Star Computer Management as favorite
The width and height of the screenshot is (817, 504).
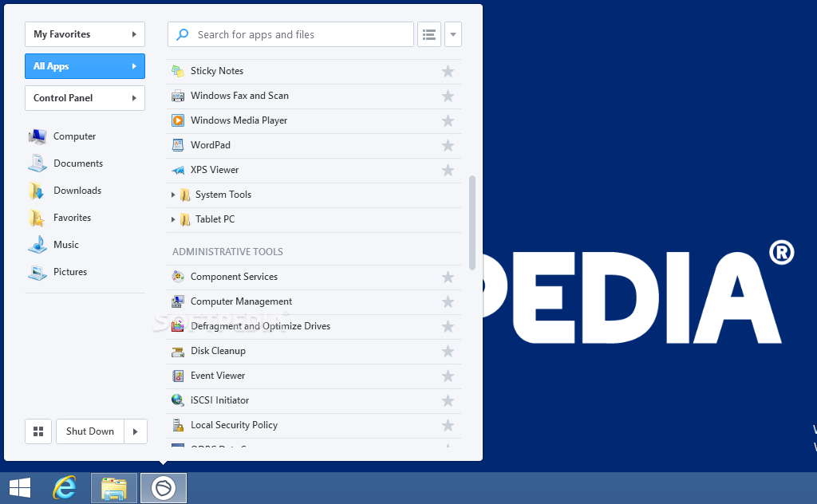(x=448, y=302)
